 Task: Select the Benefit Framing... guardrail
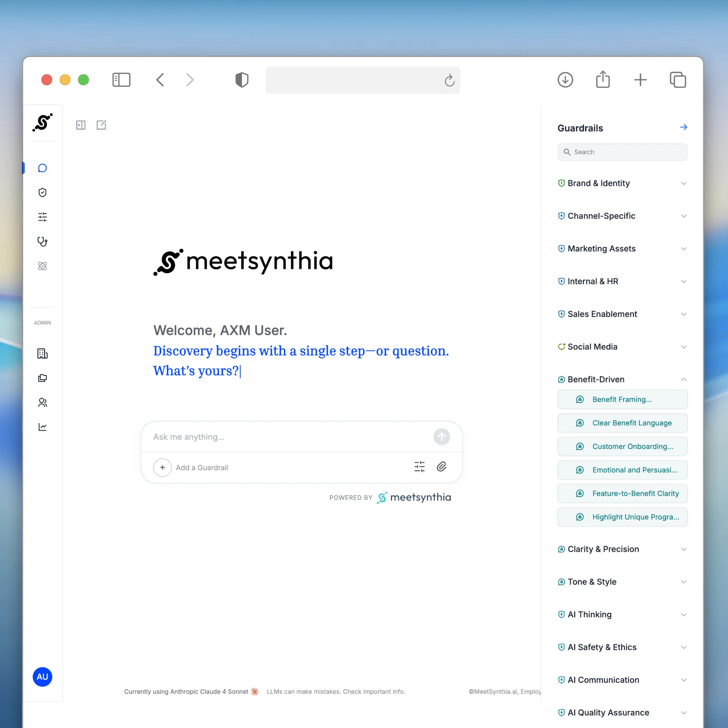point(623,399)
